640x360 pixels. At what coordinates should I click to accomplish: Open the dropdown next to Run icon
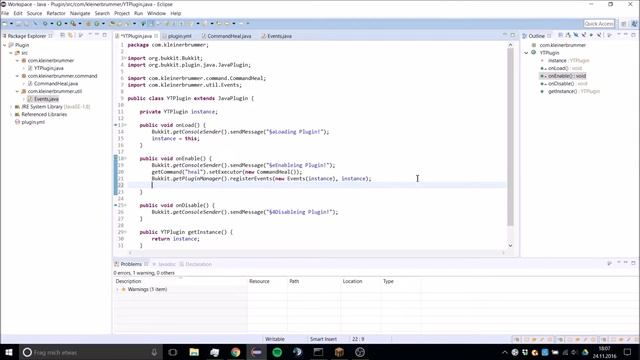point(66,23)
